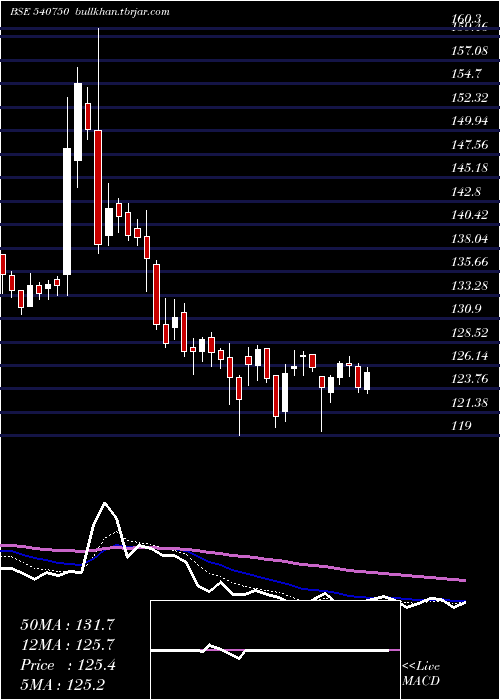This screenshot has width=500, height=700.
Task: Click the 157.08 price axis label
Action: (x=469, y=50)
